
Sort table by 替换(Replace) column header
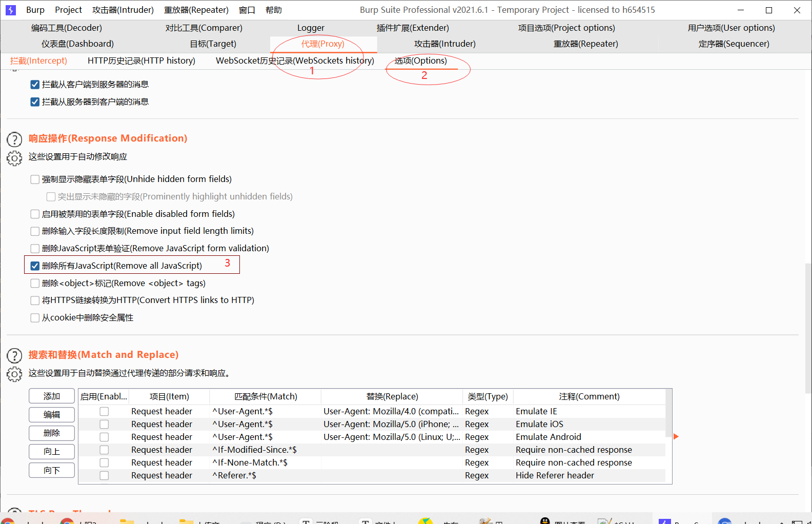click(392, 397)
